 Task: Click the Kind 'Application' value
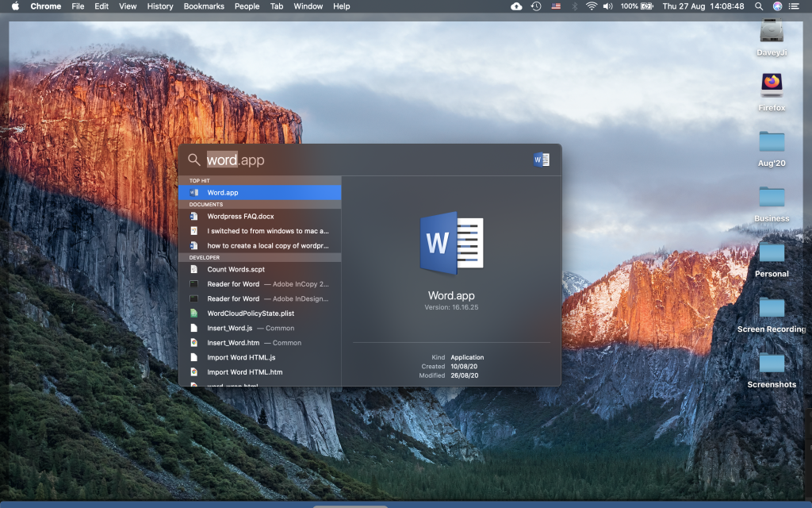[467, 357]
